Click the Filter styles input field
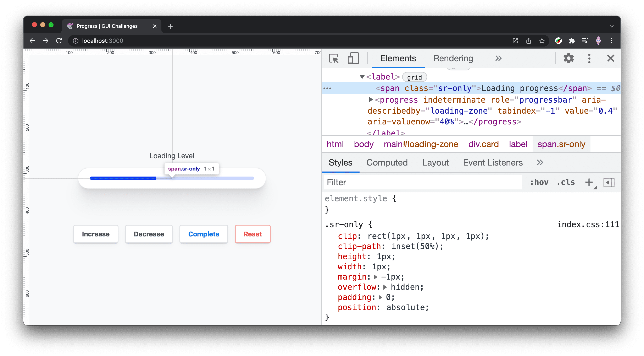 coord(422,182)
